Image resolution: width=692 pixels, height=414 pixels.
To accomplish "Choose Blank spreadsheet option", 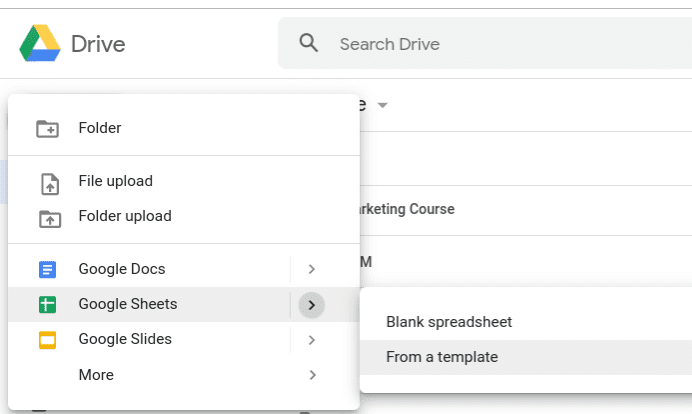I will pyautogui.click(x=449, y=322).
